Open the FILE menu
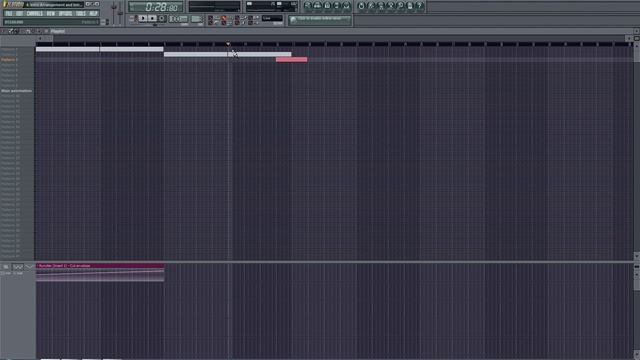Screen dimensions: 640x360 pyautogui.click(x=9, y=13)
